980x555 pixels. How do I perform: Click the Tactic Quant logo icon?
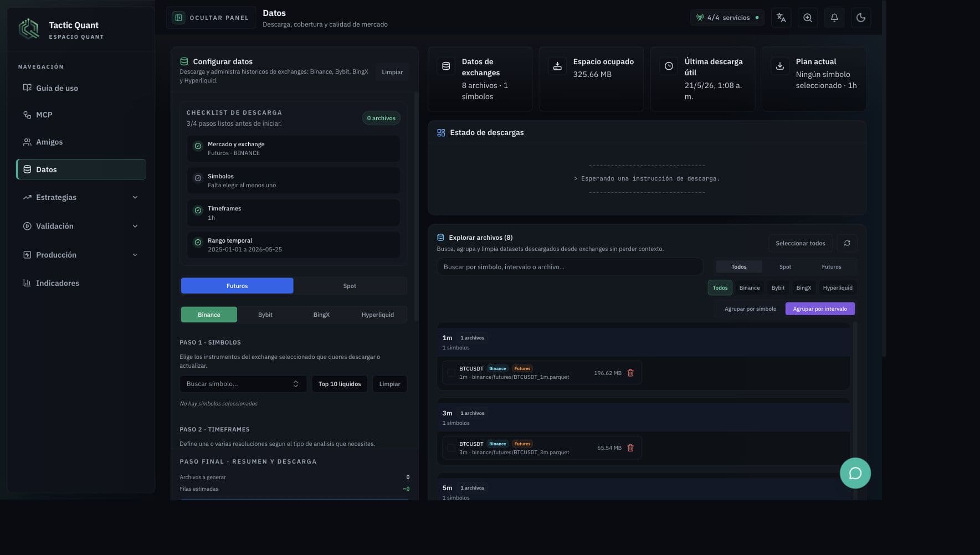pyautogui.click(x=29, y=29)
